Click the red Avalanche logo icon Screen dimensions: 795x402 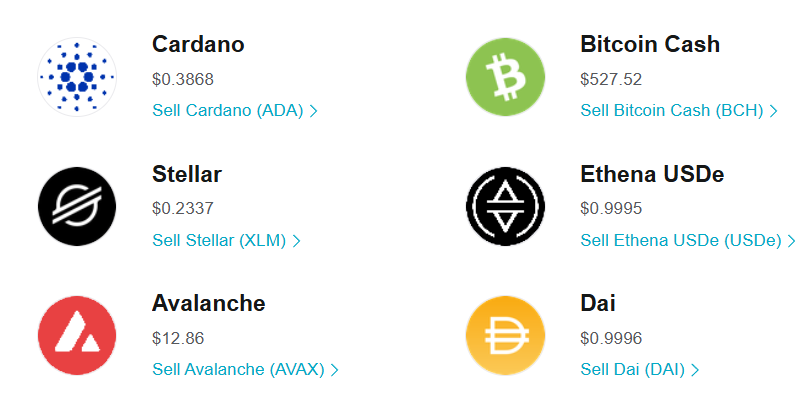point(77,336)
